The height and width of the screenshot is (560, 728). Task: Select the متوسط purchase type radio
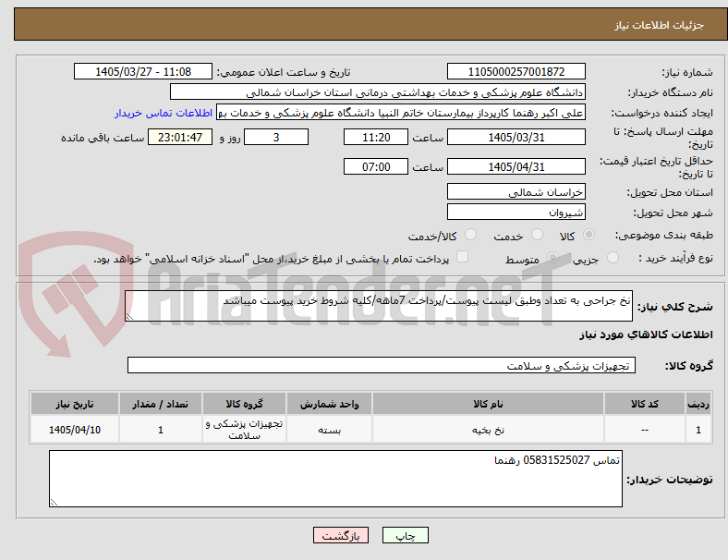coord(552,257)
